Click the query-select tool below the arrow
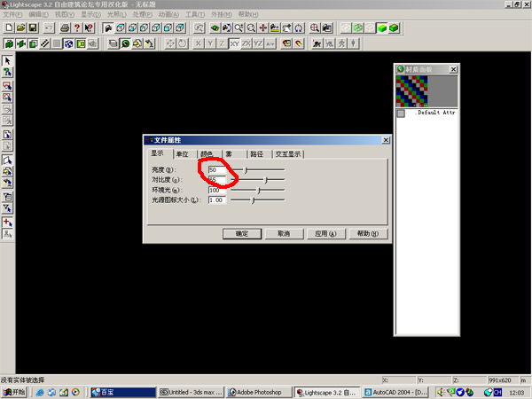Viewport: 532px width, 399px height. coord(7,73)
